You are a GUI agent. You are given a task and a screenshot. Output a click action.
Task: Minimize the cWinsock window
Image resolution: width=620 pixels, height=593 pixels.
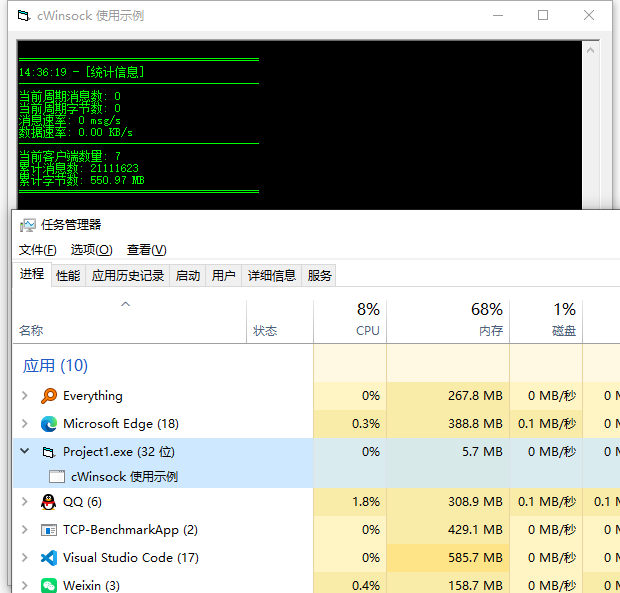[498, 16]
